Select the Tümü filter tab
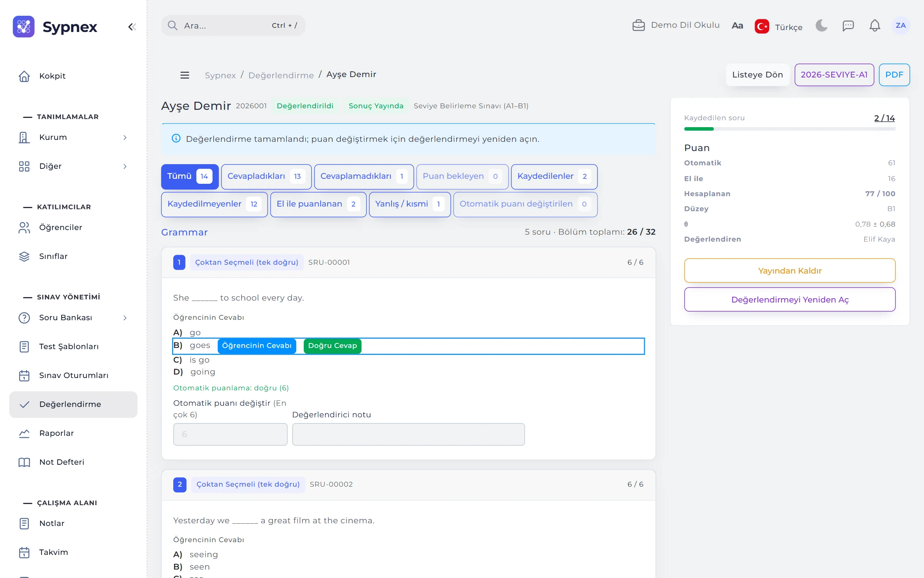 click(x=190, y=176)
